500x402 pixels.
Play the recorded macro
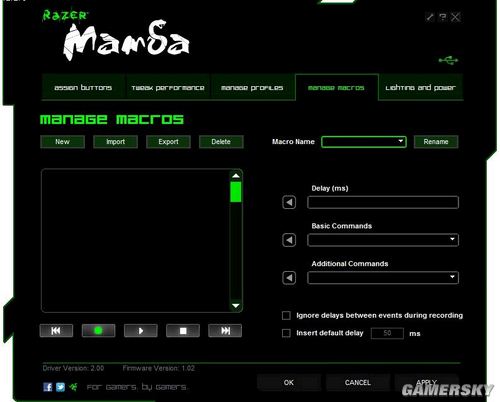pyautogui.click(x=141, y=331)
